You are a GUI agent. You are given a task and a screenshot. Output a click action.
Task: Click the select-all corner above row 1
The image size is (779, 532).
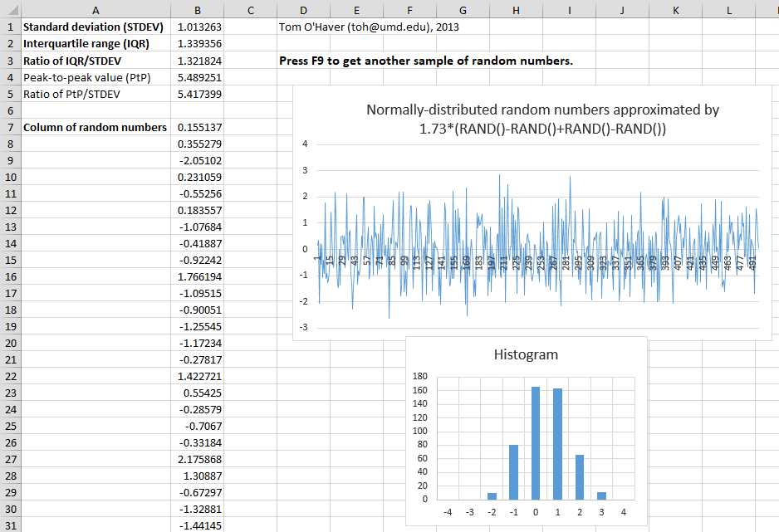coord(9,9)
